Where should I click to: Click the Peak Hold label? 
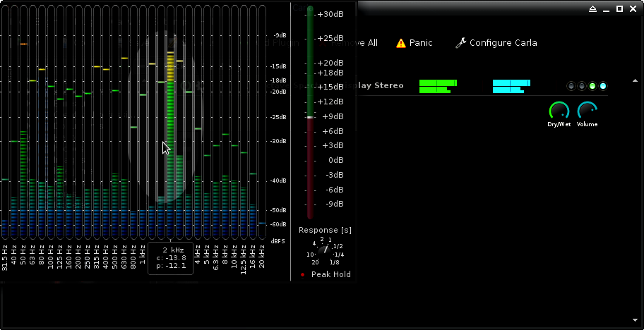click(x=331, y=275)
